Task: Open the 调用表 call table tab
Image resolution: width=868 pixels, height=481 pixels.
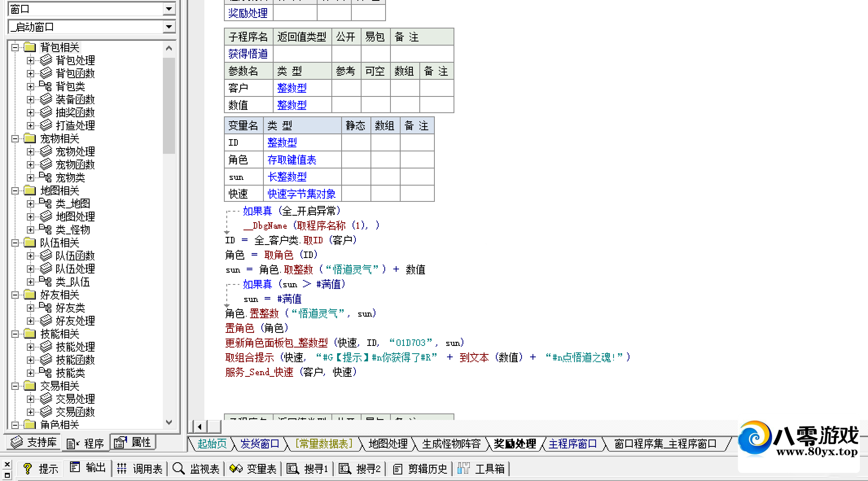Action: click(140, 469)
